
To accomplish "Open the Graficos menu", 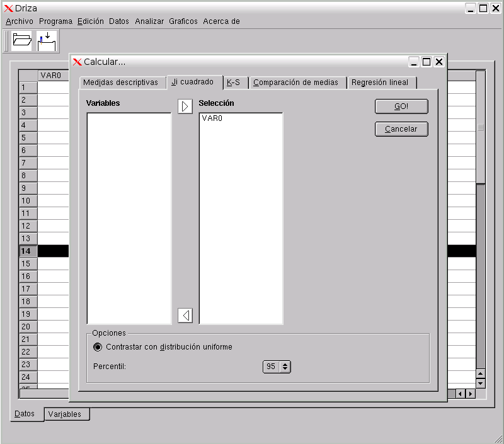I will coord(183,21).
